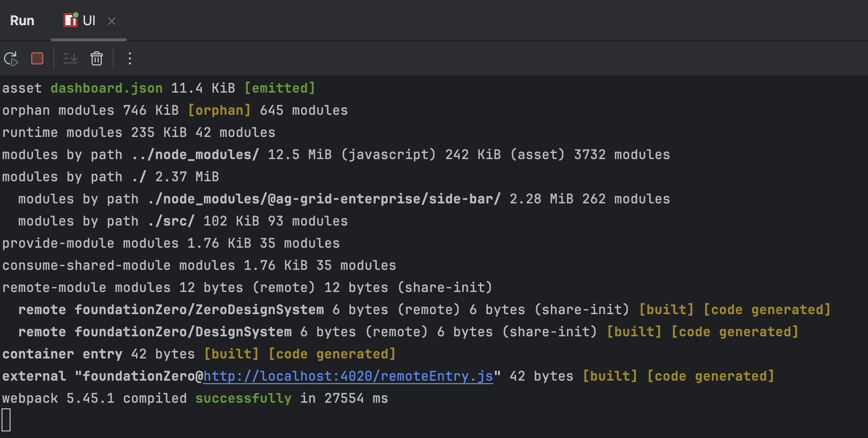Click 'consume-shared-module modules' line
This screenshot has height=438, width=868.
(x=199, y=265)
